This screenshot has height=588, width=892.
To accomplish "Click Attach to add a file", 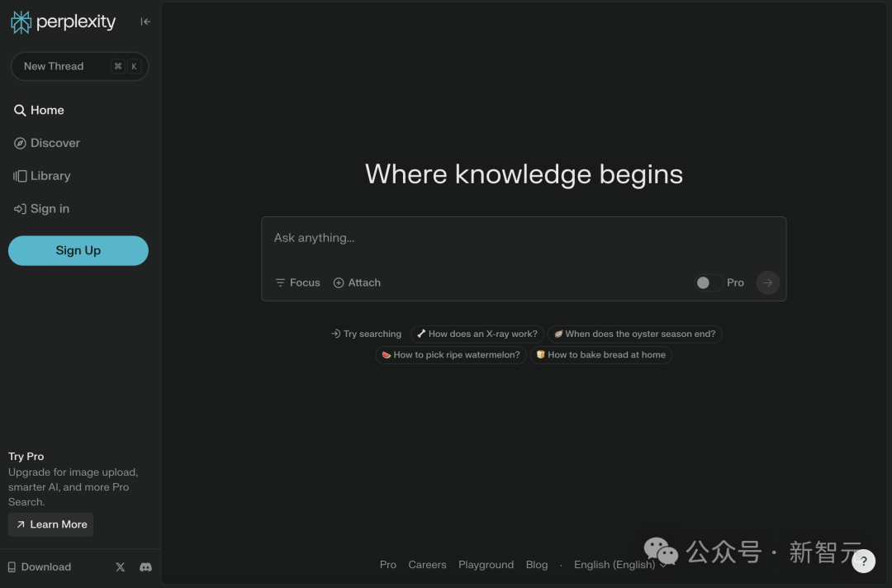I will tap(358, 282).
